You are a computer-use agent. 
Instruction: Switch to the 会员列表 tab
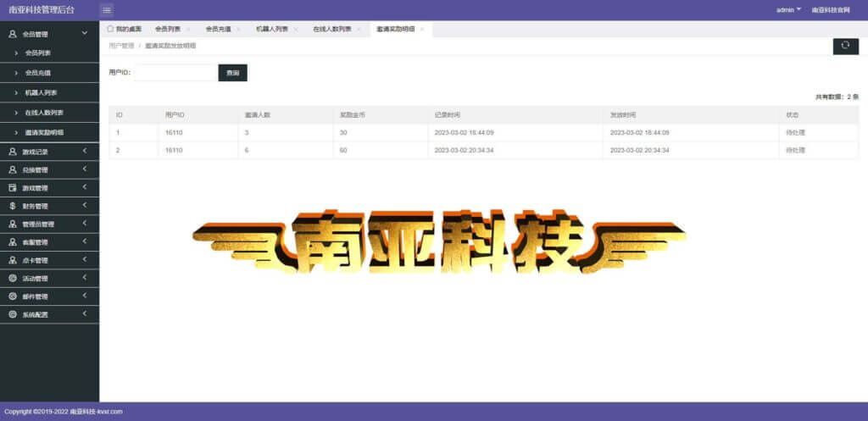(x=168, y=30)
